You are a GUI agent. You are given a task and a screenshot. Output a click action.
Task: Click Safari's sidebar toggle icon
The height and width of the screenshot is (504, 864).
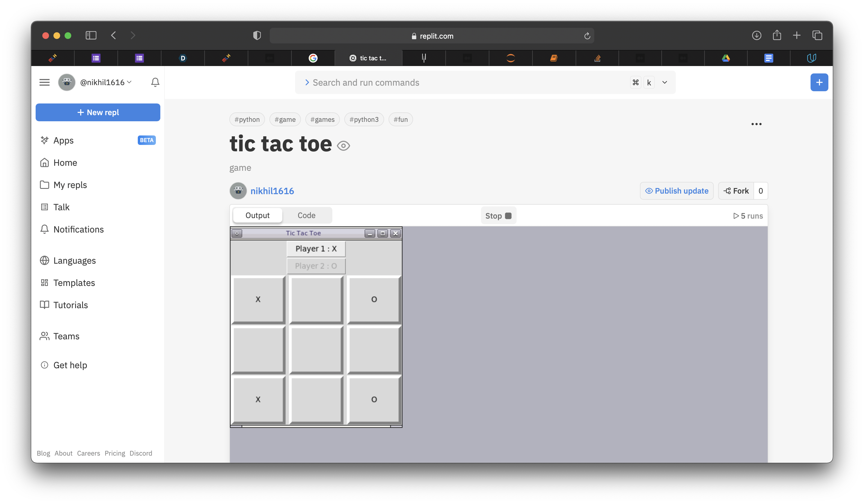(91, 35)
